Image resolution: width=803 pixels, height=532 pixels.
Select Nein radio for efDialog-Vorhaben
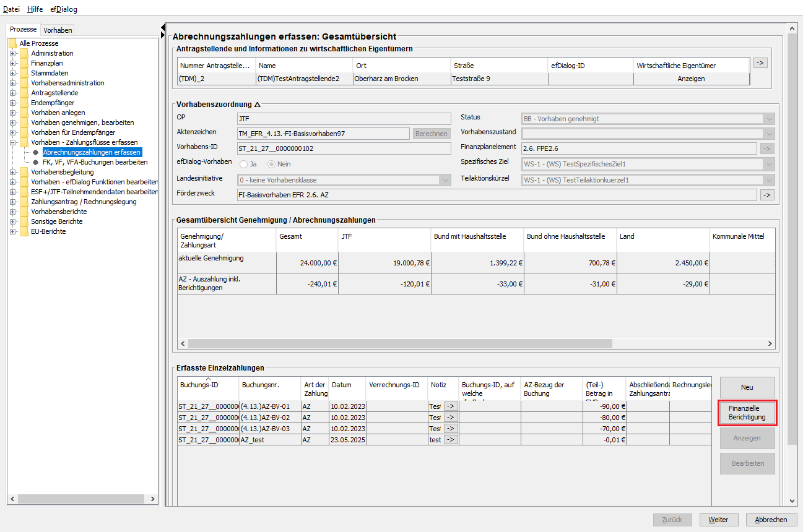point(272,164)
